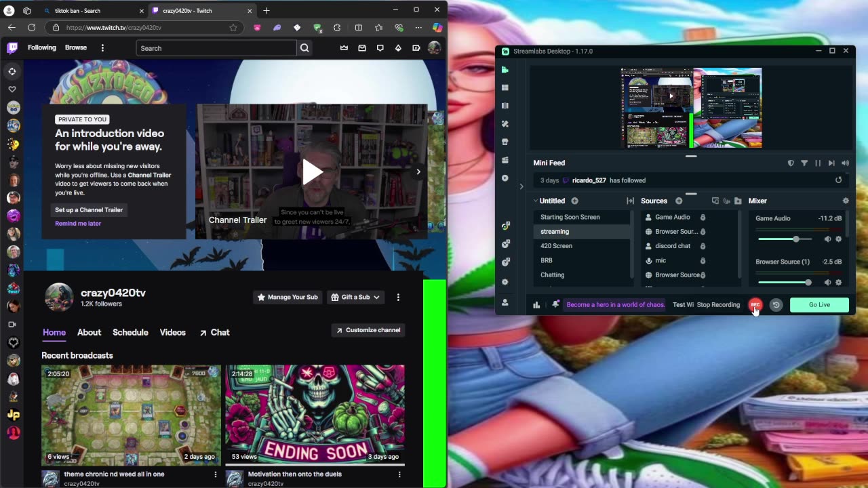Open the Streamlabs Editor tab icon
This screenshot has height=488, width=868.
pyautogui.click(x=505, y=70)
